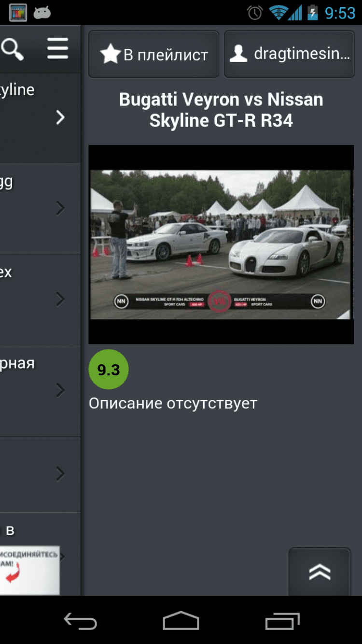Add video via В плейлист button

click(x=153, y=54)
